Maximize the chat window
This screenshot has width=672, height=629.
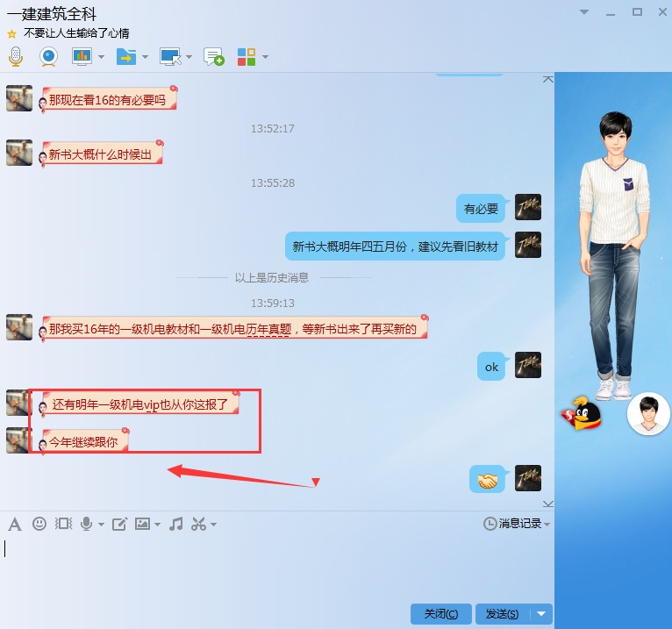click(637, 12)
